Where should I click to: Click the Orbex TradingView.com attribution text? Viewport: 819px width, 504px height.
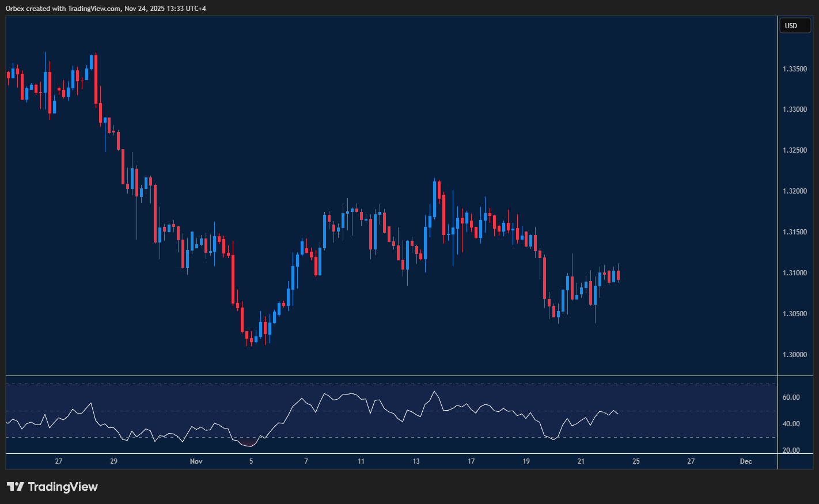[106, 8]
